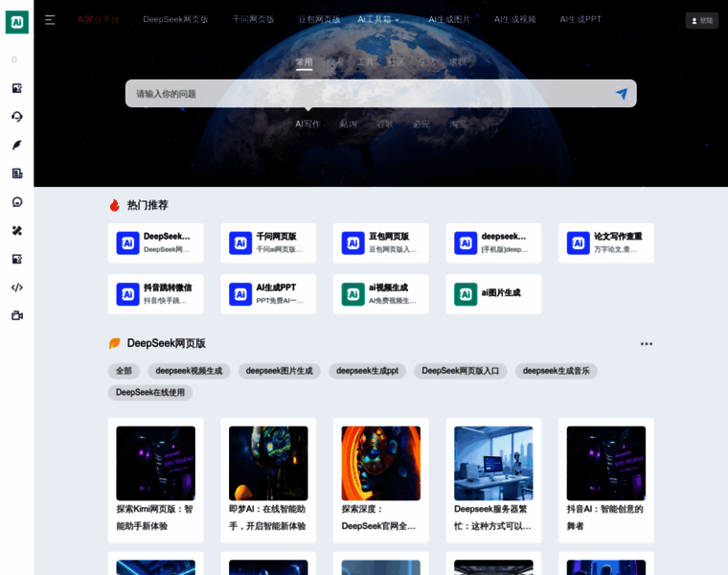Select the AI写作 search engine option

pyautogui.click(x=307, y=124)
